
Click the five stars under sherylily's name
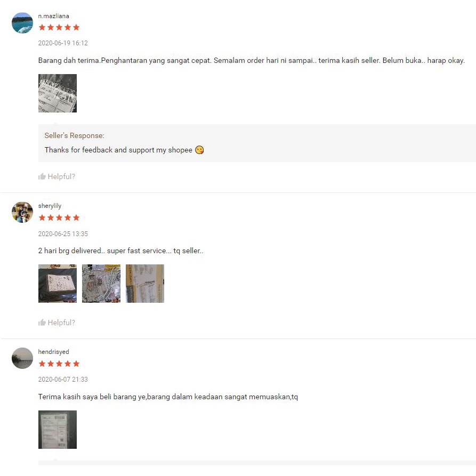pyautogui.click(x=59, y=217)
